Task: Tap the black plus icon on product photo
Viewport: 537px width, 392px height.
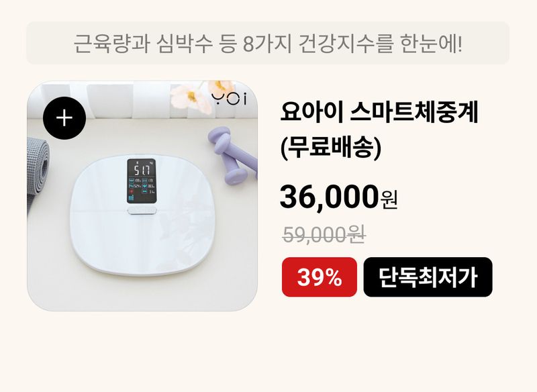Action: [64, 118]
